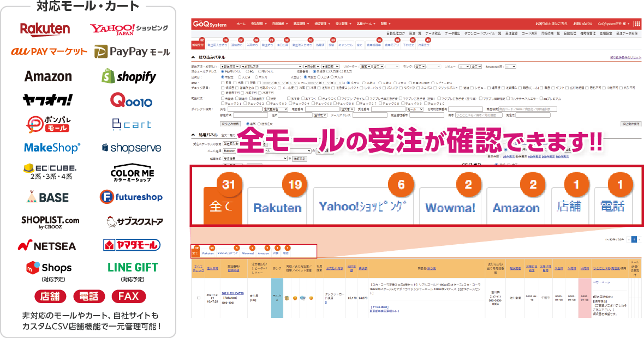Click the PayPay Mall logo
Image resolution: width=644 pixels, height=338 pixels.
pos(132,52)
